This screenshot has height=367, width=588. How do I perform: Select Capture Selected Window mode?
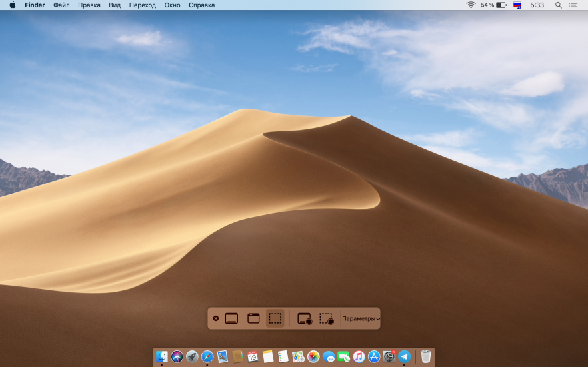[x=253, y=318]
